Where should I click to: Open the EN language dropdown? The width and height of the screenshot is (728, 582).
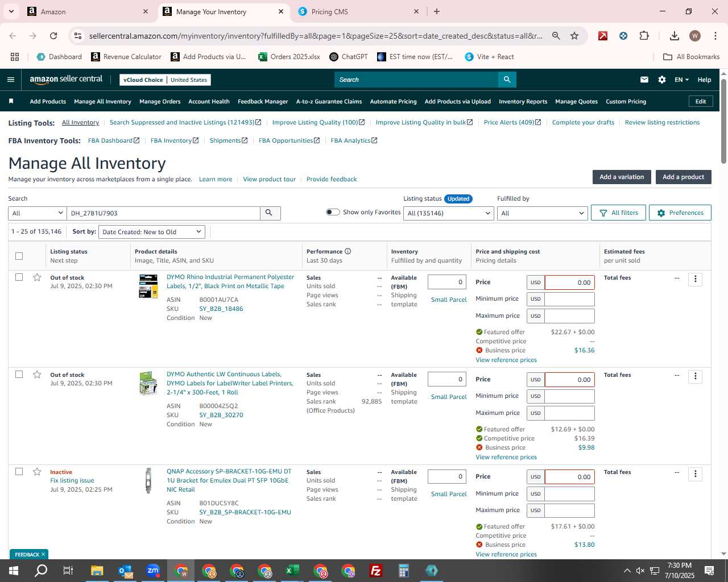click(x=681, y=80)
